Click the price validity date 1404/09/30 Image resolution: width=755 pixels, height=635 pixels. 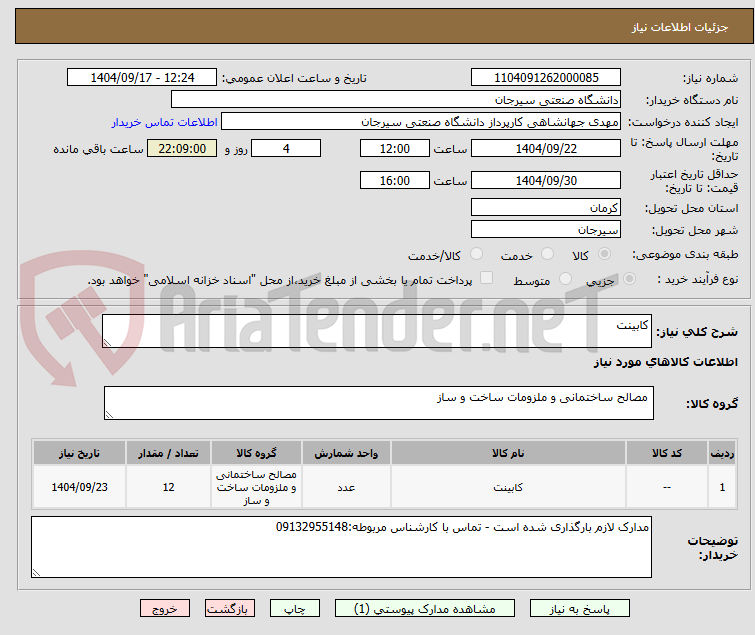546,181
